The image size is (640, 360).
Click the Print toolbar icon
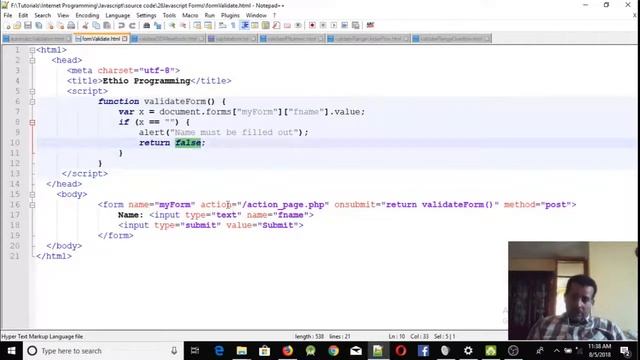71,25
